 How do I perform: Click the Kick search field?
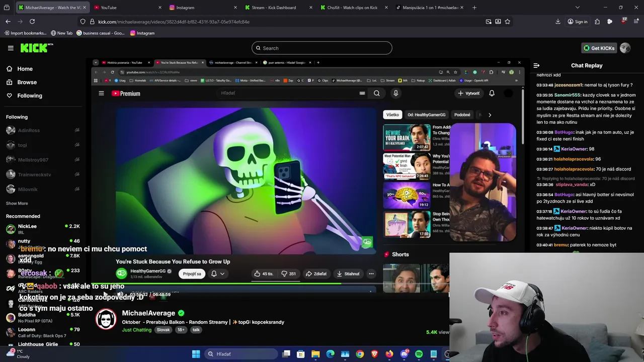tap(322, 48)
